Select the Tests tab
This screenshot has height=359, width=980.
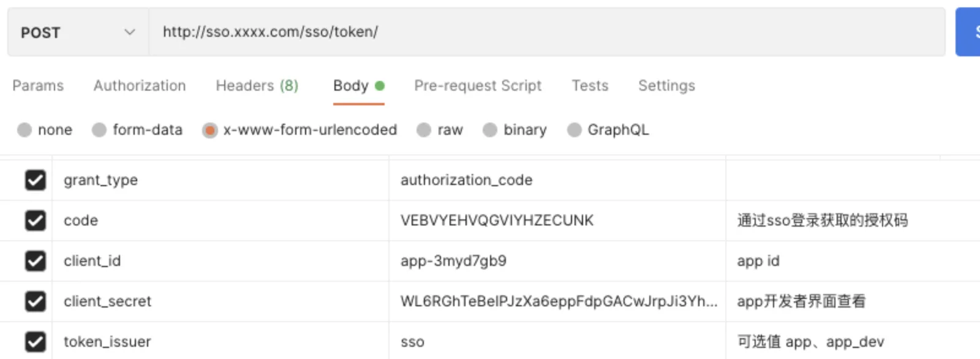(x=589, y=86)
